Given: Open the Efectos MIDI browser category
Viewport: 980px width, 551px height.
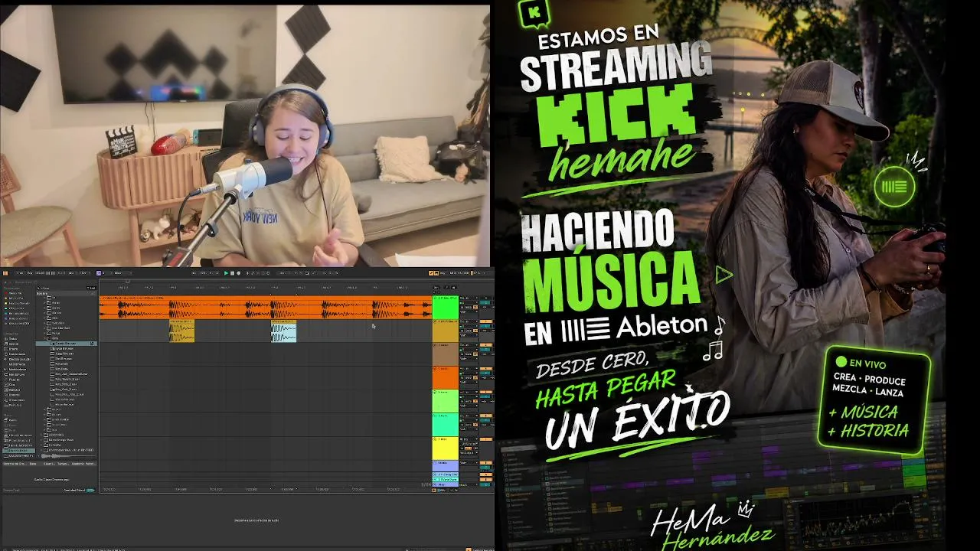Looking at the screenshot, I should click(15, 364).
